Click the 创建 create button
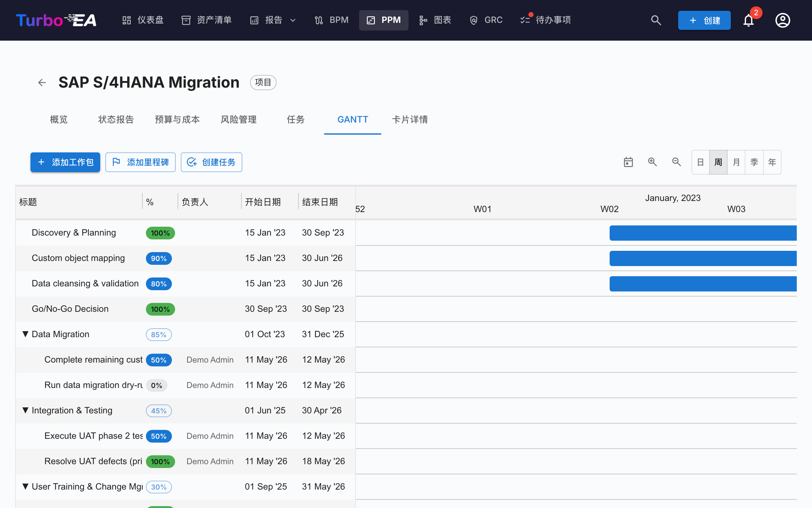The width and height of the screenshot is (812, 508). pyautogui.click(x=704, y=20)
